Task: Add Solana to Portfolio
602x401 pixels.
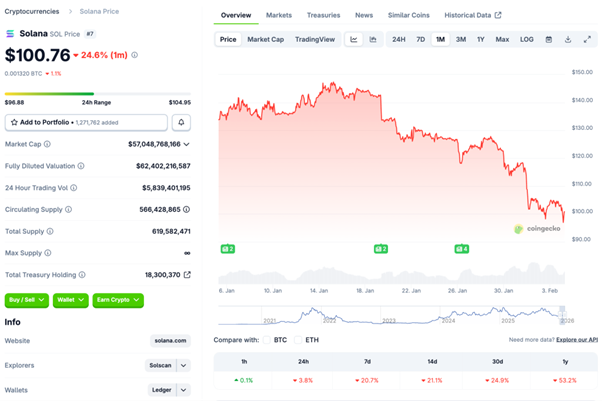Action: pos(86,122)
